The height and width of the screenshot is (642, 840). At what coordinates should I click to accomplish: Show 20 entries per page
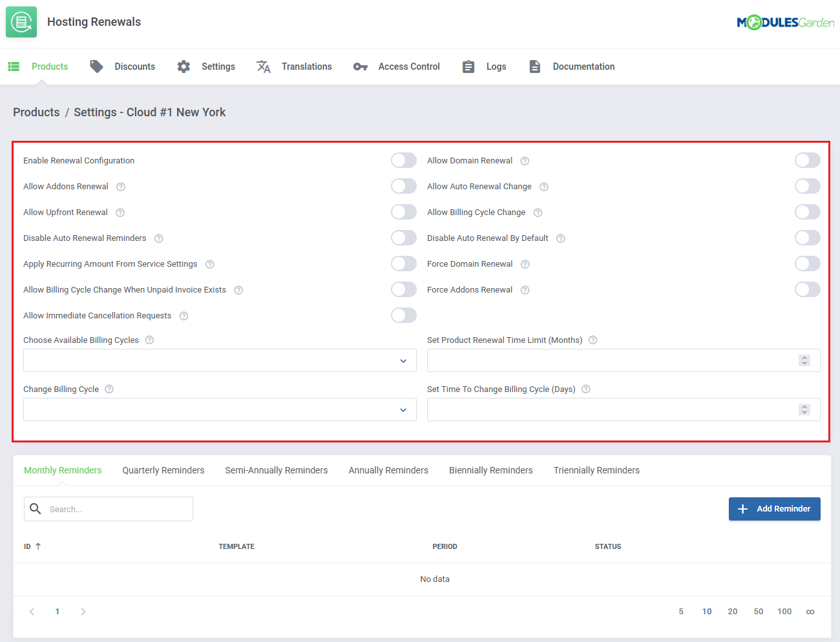733,612
